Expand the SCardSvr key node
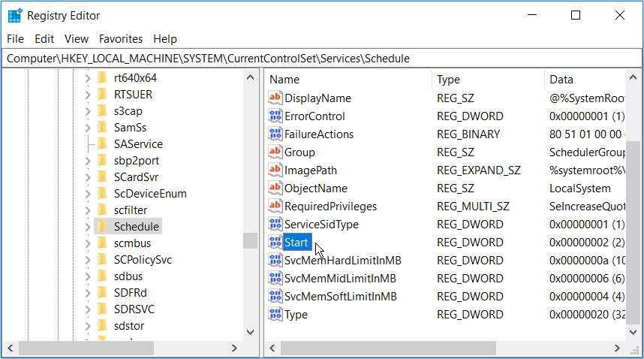This screenshot has width=644, height=359. (x=88, y=177)
